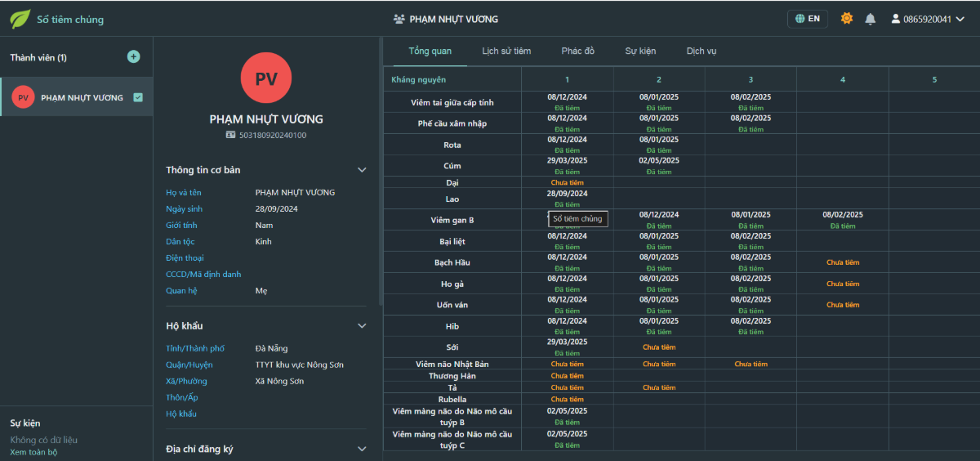This screenshot has height=461, width=980.
Task: Expand the Địa chỉ đăng ký section
Action: pos(363,449)
